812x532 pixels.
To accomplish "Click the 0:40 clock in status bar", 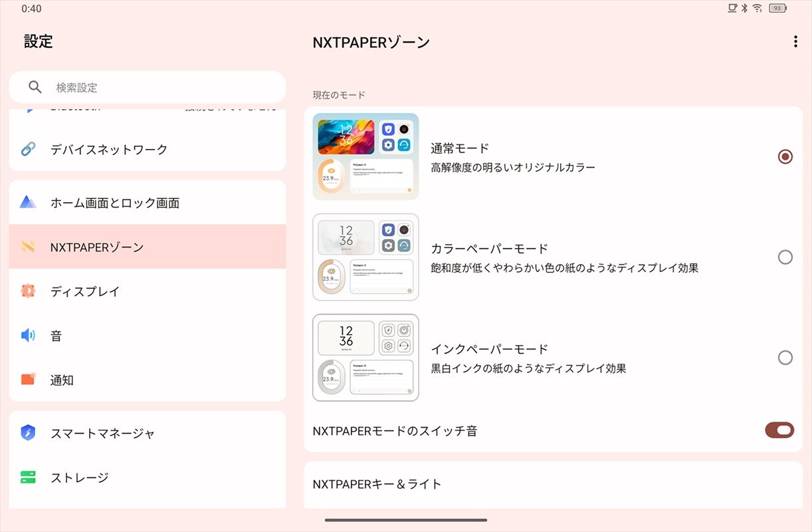I will tap(31, 9).
